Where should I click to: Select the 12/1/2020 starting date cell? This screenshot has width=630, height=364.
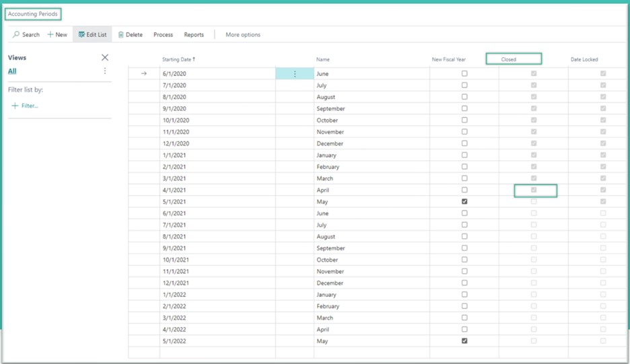(x=217, y=143)
